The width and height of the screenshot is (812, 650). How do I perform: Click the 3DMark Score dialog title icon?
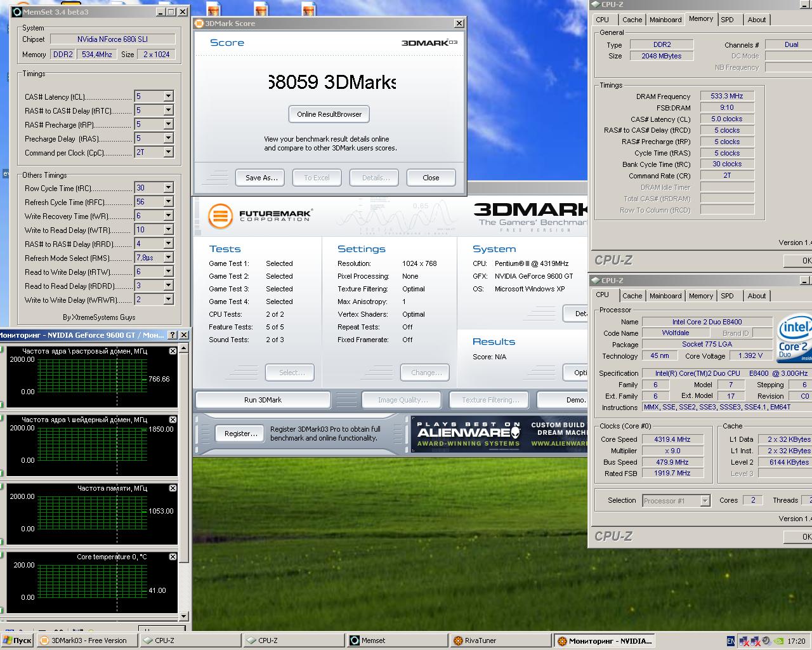(x=200, y=23)
